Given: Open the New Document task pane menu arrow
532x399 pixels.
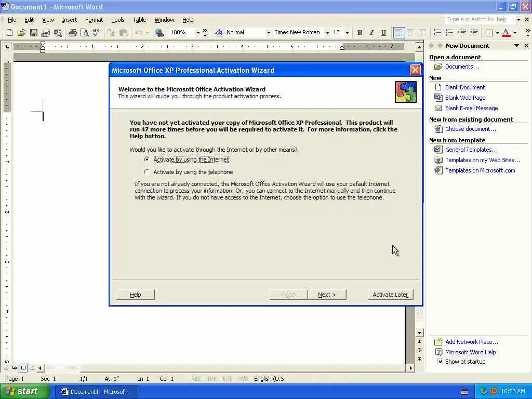Looking at the screenshot, I should point(516,46).
